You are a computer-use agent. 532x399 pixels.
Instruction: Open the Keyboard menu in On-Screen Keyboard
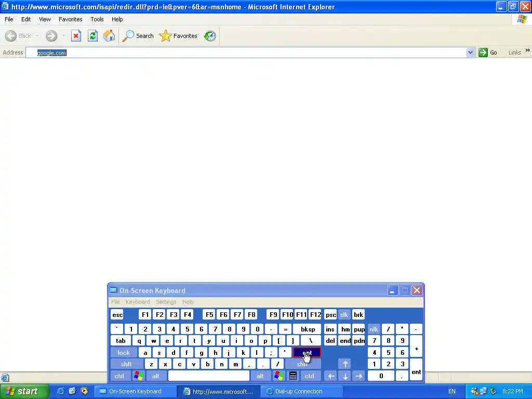137,302
